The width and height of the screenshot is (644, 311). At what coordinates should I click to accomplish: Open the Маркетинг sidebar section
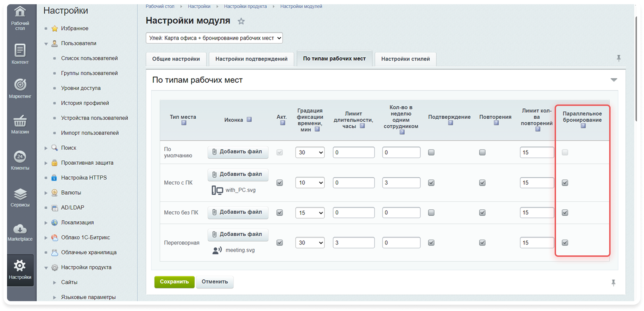20,88
